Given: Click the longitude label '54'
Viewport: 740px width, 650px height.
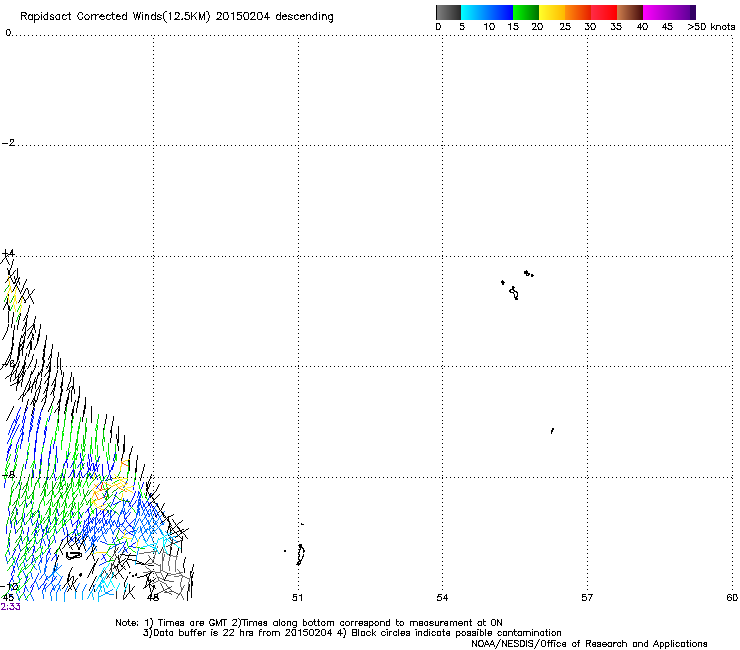Looking at the screenshot, I should [442, 598].
